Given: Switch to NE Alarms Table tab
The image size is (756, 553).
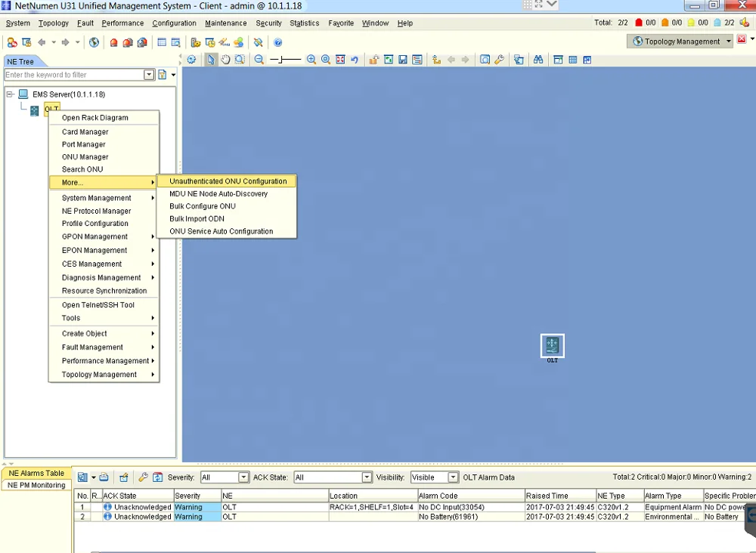Looking at the screenshot, I should [x=36, y=473].
